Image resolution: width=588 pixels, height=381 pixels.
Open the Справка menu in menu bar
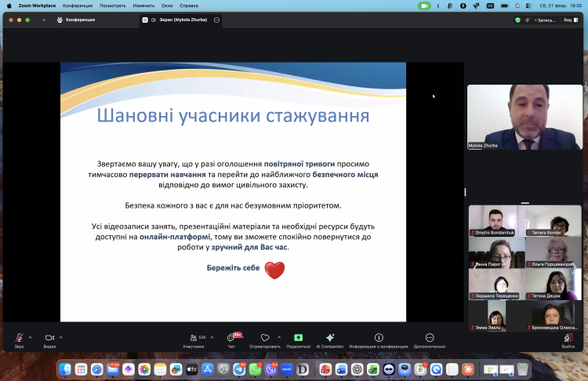(x=189, y=5)
